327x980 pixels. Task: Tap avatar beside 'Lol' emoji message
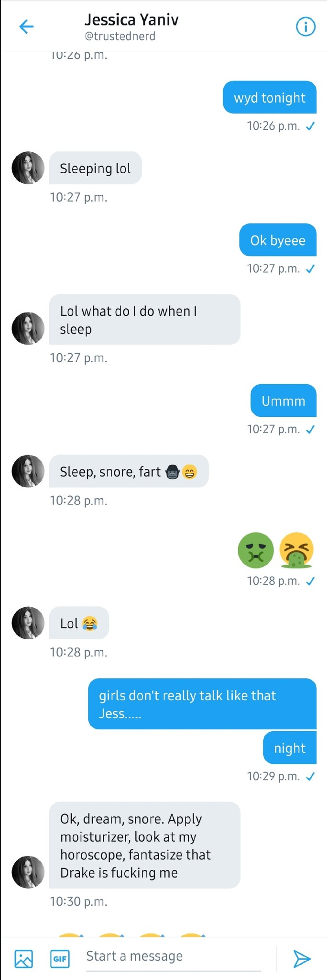(x=28, y=623)
